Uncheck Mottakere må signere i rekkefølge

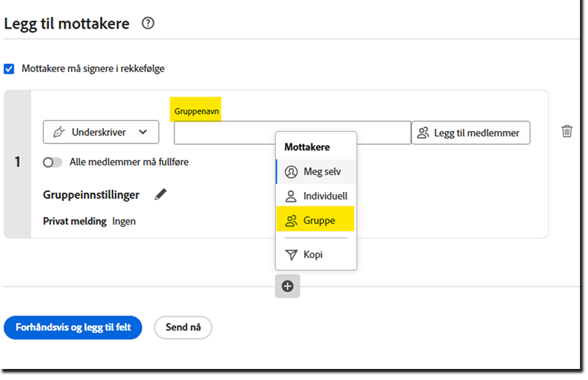click(x=8, y=69)
